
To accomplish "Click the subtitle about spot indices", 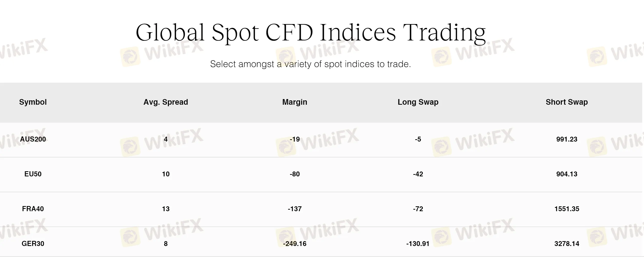I will click(x=310, y=64).
